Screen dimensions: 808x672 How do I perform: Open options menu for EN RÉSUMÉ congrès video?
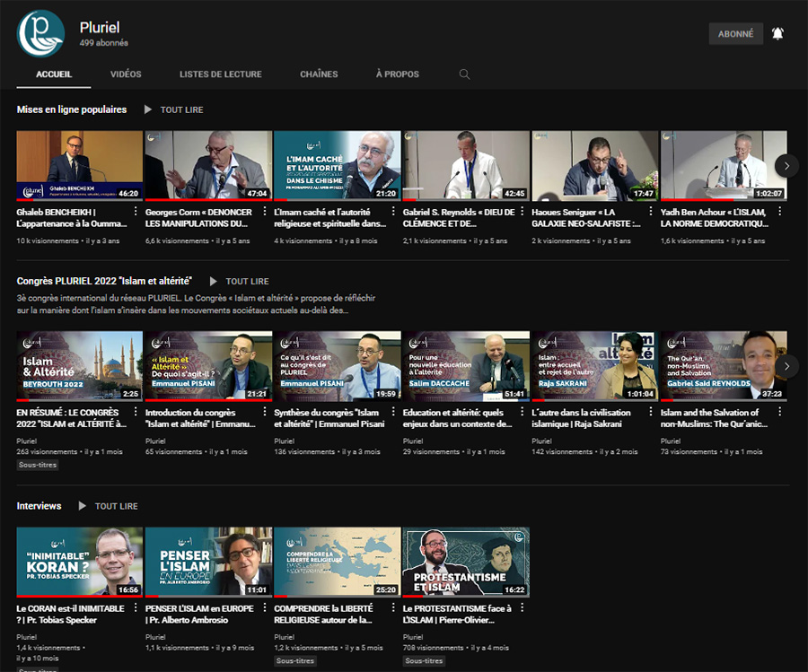point(136,412)
